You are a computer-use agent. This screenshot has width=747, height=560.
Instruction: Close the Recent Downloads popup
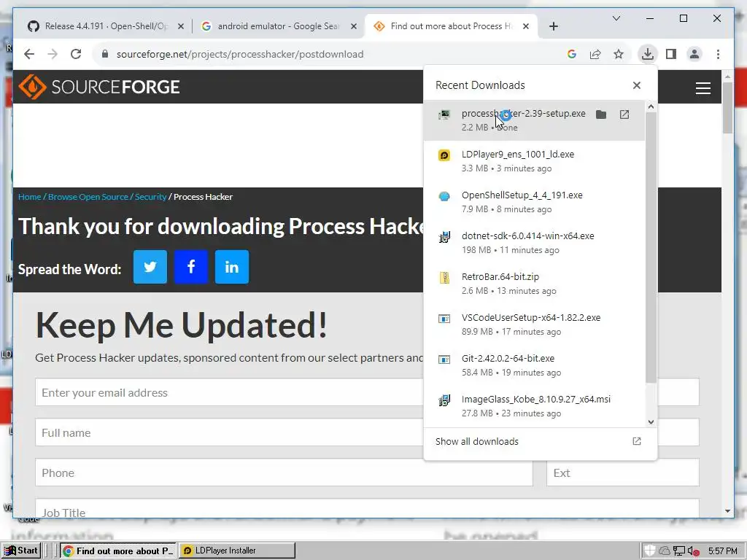(636, 85)
